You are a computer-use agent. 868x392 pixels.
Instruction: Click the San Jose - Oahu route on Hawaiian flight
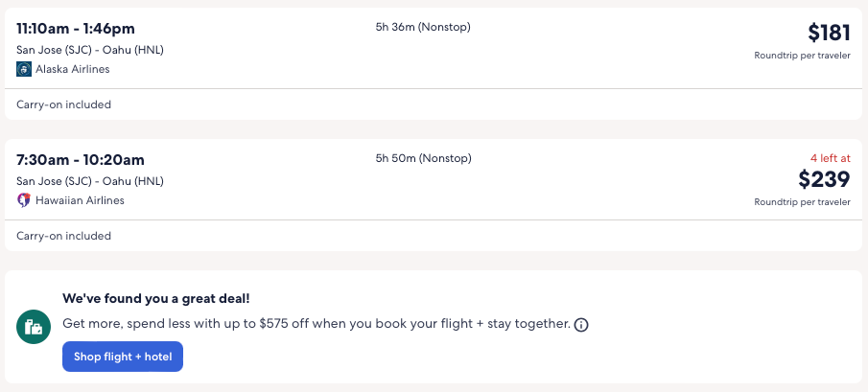(x=90, y=181)
